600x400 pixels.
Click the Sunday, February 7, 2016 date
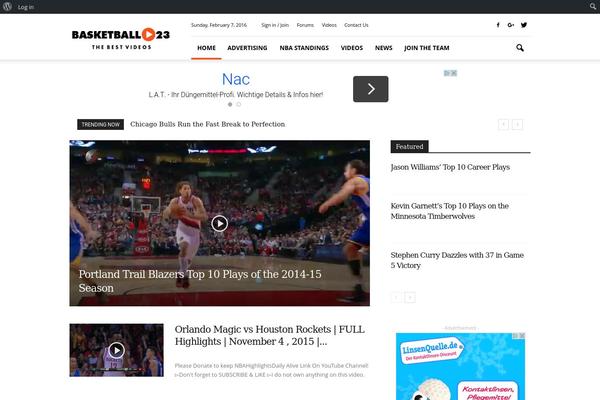[219, 25]
